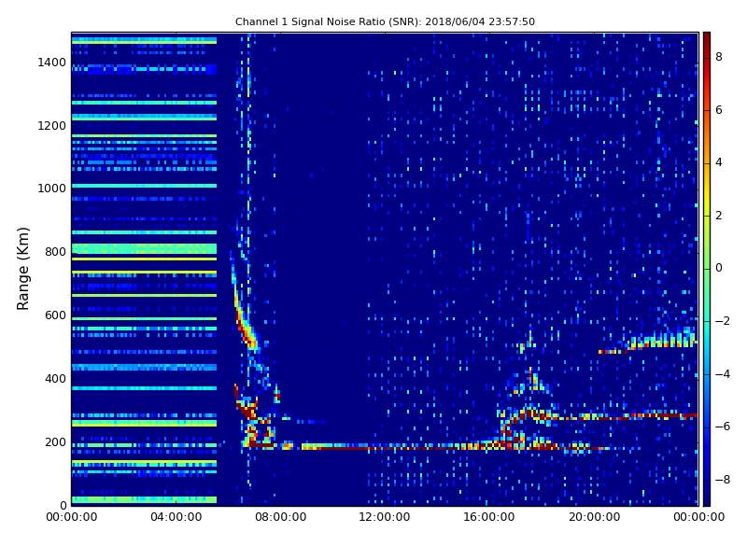The image size is (747, 560).
Task: Click the colorbar label 8
Action: click(x=719, y=57)
